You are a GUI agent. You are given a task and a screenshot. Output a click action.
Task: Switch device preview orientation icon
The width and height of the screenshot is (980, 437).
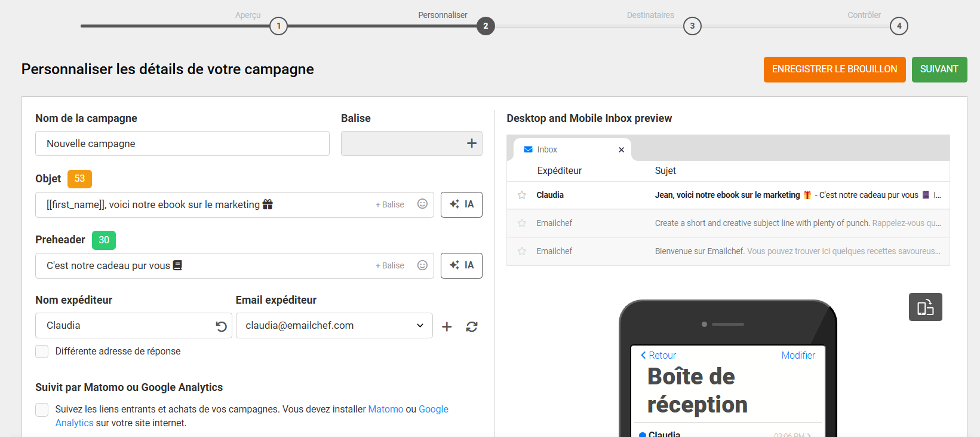coord(926,307)
